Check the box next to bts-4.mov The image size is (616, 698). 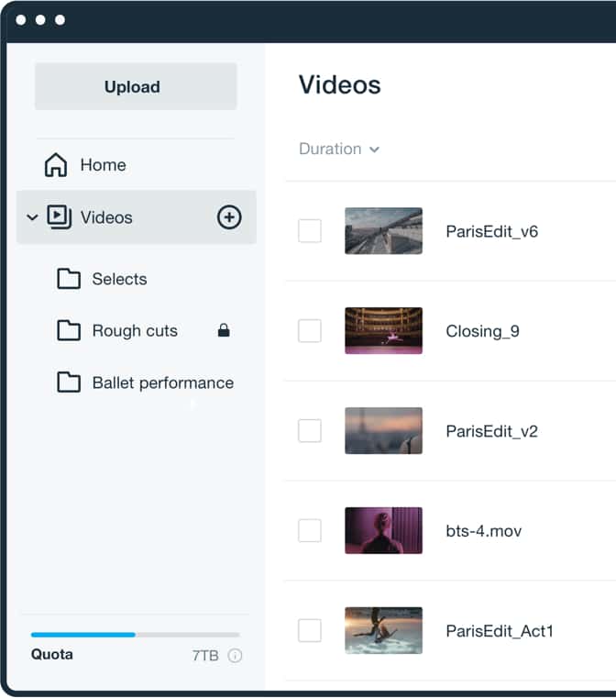click(x=310, y=530)
